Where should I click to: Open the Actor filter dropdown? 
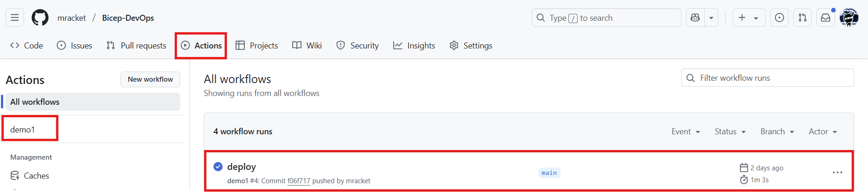pos(823,132)
